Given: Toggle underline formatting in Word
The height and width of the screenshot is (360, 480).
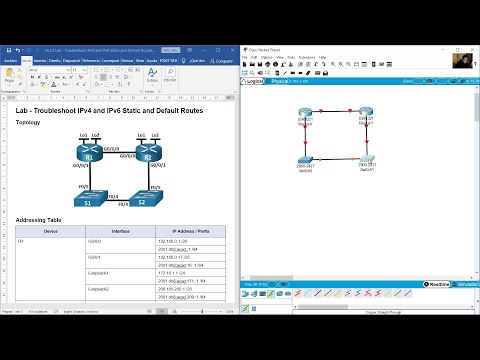Looking at the screenshot, I should coord(46,77).
